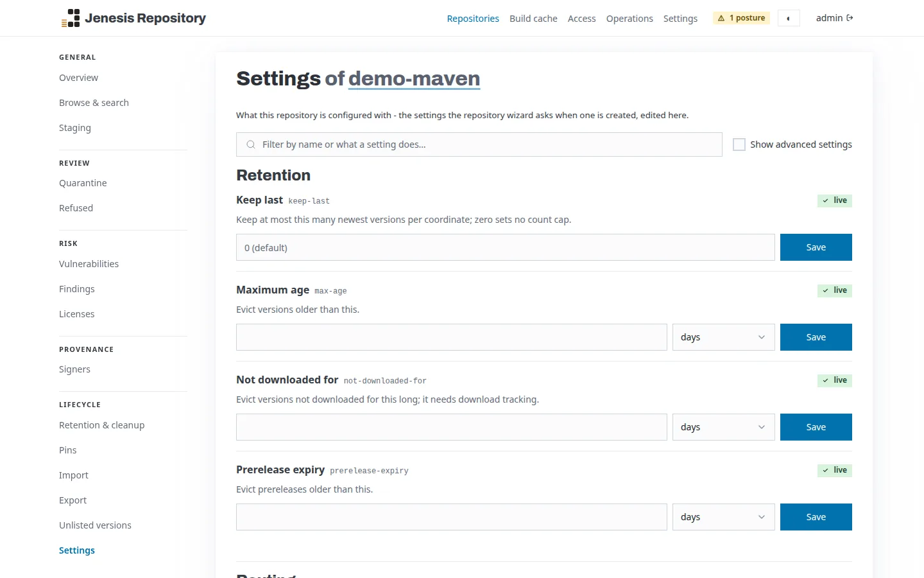Toggle the dark theme moon button
The width and height of the screenshot is (924, 578).
(x=789, y=18)
